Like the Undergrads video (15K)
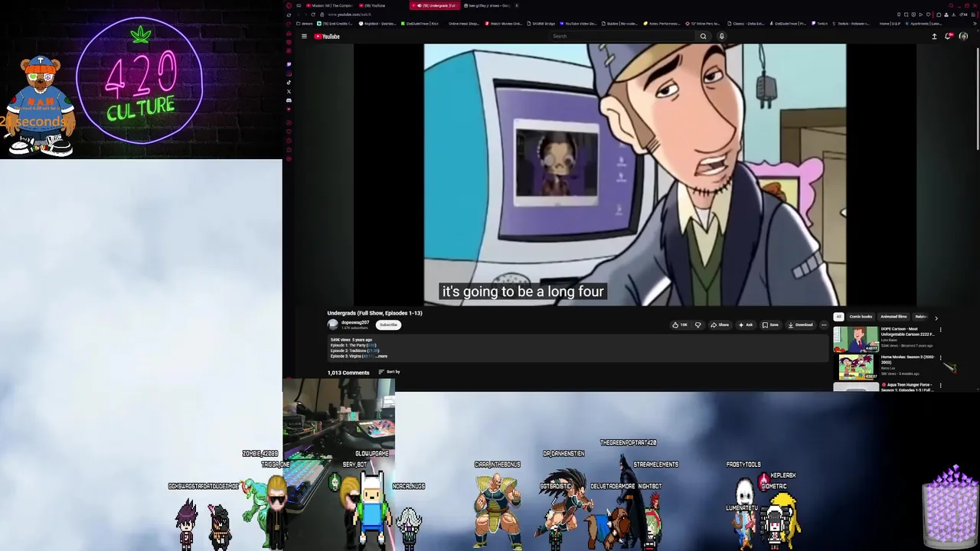This screenshot has height=551, width=980. [x=680, y=324]
